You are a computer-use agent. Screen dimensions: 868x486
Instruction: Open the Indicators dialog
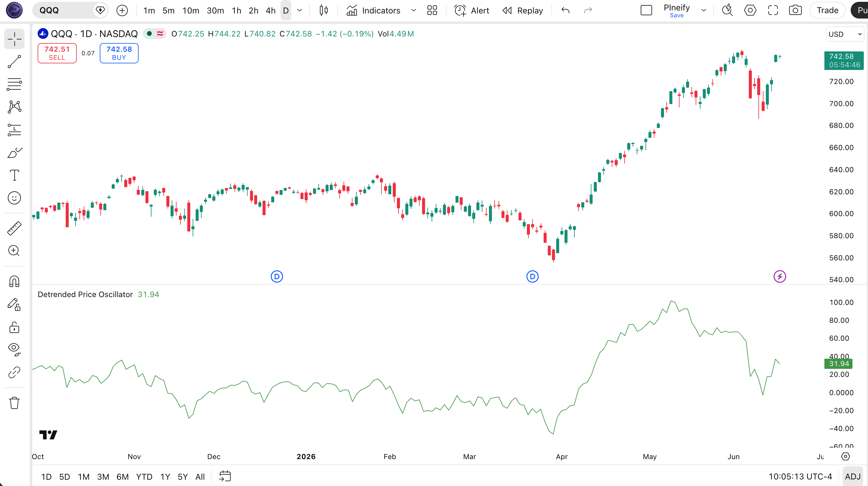click(374, 10)
